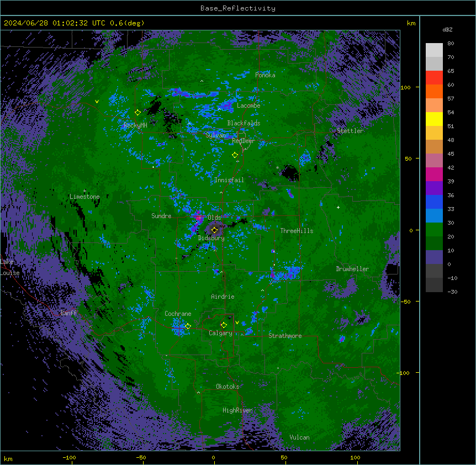Click the slate purple 0-10 dBZ swatch
This screenshot has height=465, width=476.
[434, 257]
